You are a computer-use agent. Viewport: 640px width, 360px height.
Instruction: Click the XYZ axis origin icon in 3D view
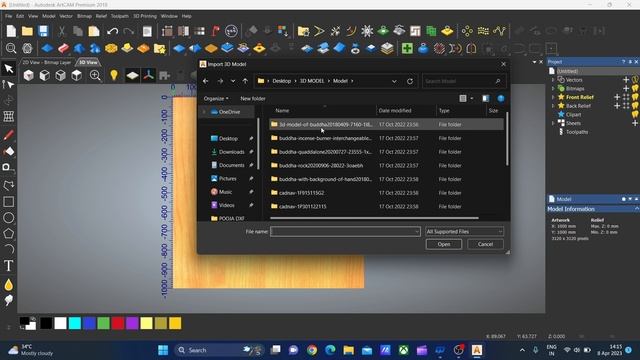pyautogui.click(x=149, y=76)
